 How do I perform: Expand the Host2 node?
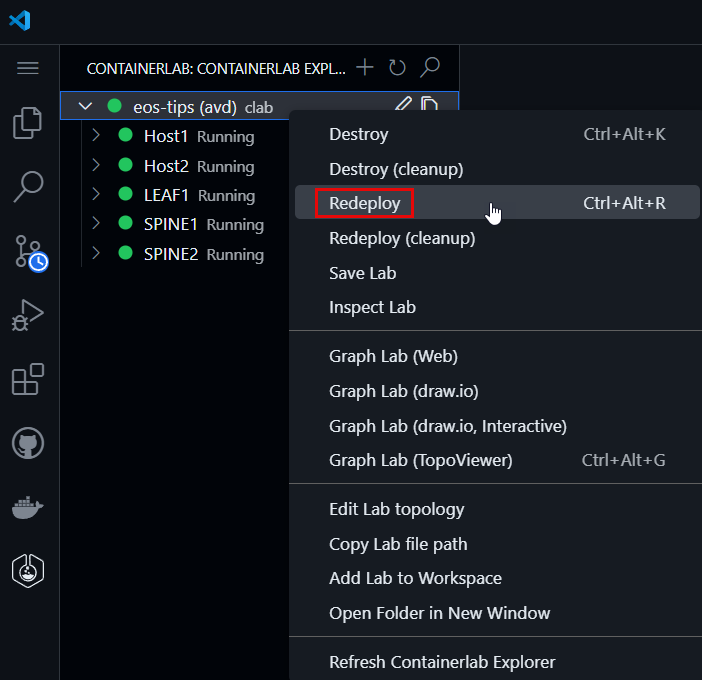tap(96, 165)
